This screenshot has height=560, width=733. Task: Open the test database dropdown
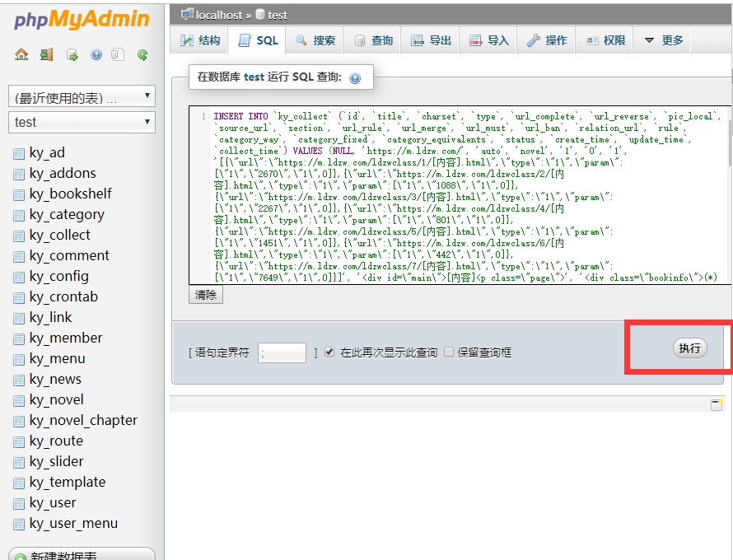pos(82,122)
